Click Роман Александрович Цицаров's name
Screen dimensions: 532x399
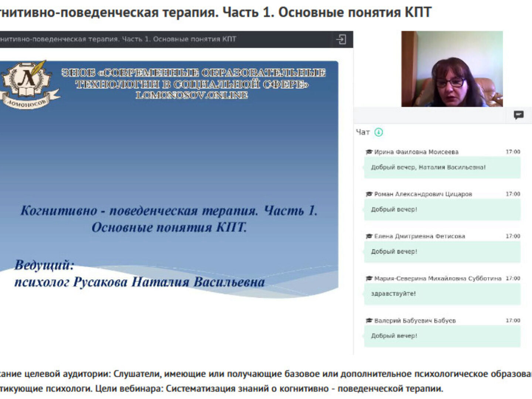coord(423,194)
